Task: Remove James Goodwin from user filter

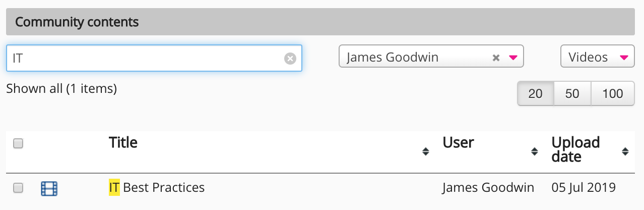Action: tap(496, 58)
